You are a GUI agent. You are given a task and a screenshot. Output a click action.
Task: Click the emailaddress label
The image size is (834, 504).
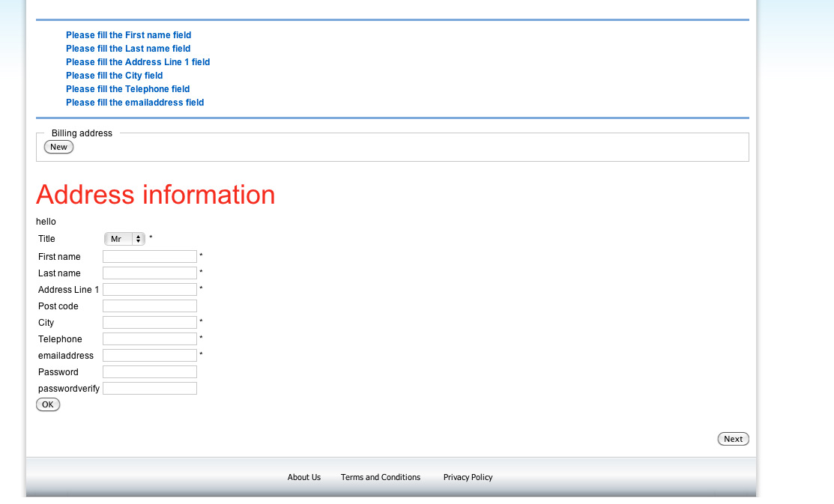coord(66,355)
